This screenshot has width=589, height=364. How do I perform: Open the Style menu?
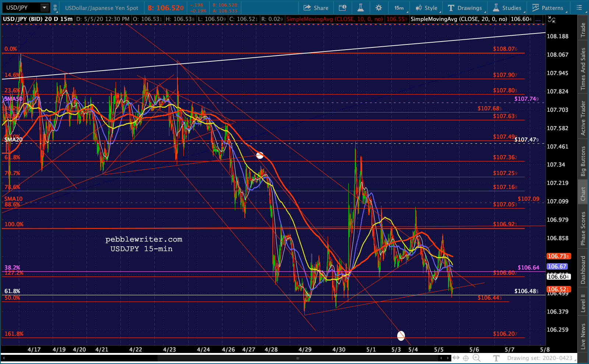point(427,8)
